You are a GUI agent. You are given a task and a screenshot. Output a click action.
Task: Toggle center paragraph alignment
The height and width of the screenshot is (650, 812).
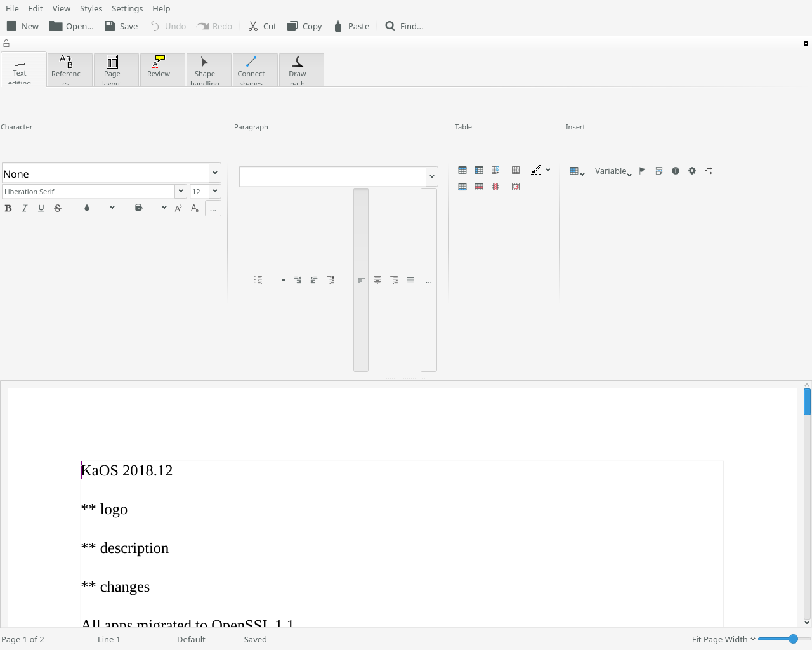point(377,280)
